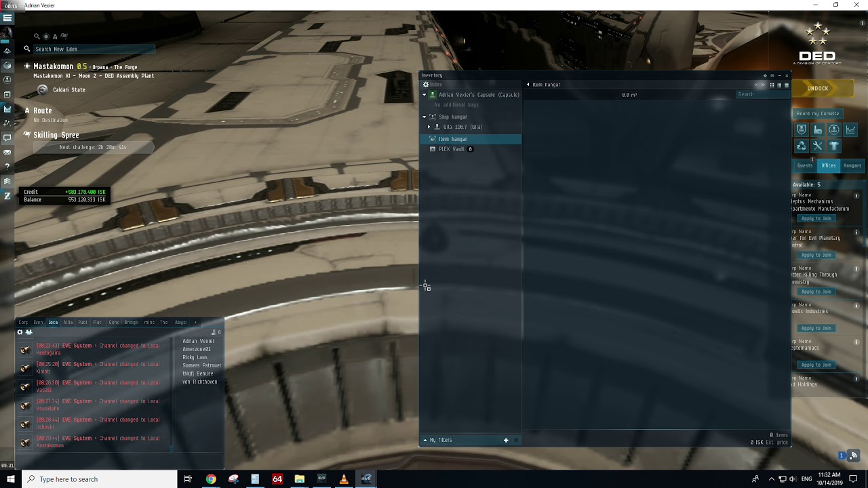Collapse the Skilling Spree panel header
The height and width of the screenshot is (488, 868).
tap(56, 135)
